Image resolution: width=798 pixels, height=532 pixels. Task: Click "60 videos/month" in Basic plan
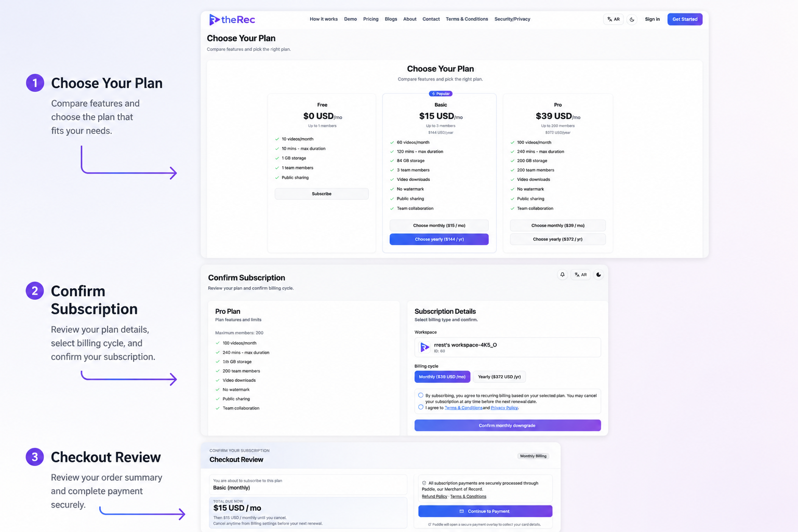[413, 142]
